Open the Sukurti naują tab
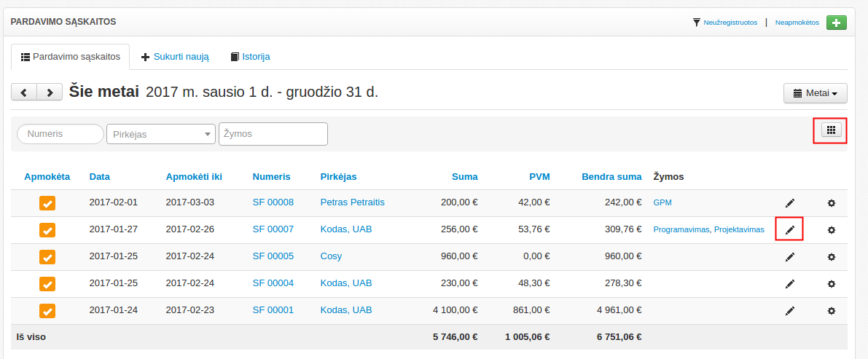 point(175,57)
